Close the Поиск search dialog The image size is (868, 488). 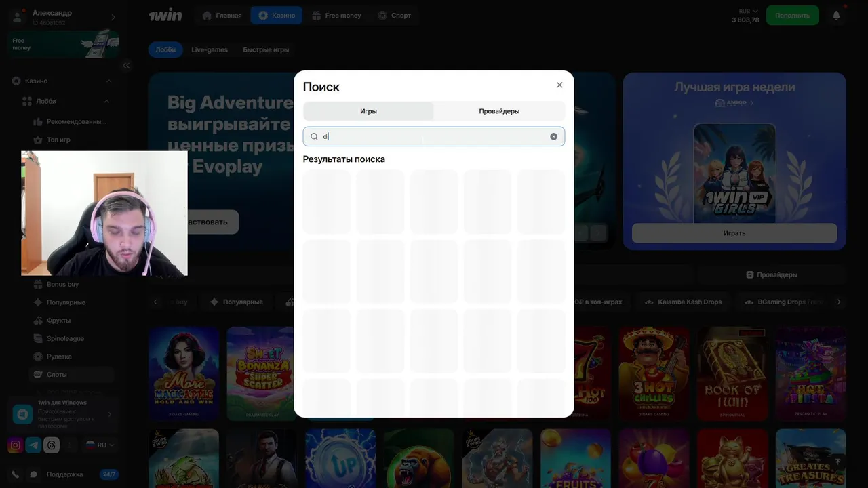(x=559, y=85)
